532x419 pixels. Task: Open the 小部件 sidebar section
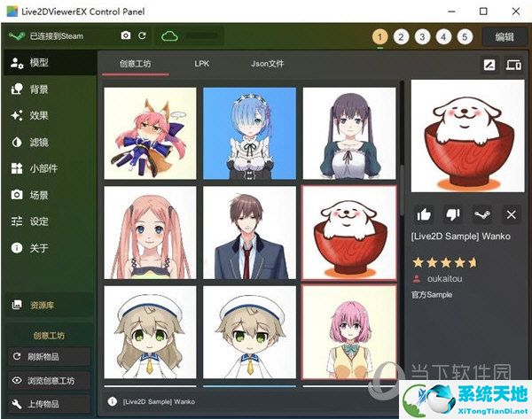(51, 168)
